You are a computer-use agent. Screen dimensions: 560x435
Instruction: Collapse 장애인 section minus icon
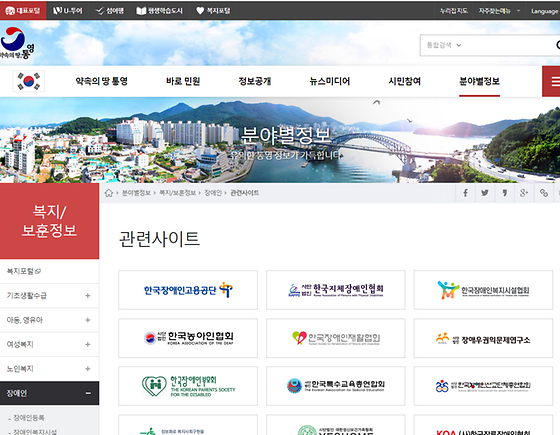click(88, 393)
